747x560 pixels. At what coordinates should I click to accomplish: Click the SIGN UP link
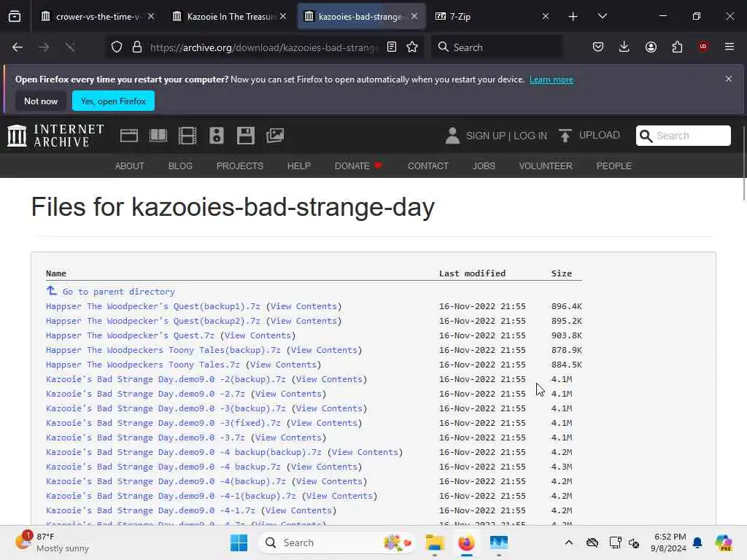click(x=485, y=136)
